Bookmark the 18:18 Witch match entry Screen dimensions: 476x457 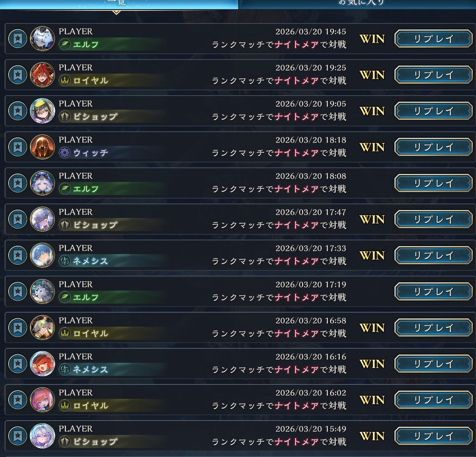point(18,147)
